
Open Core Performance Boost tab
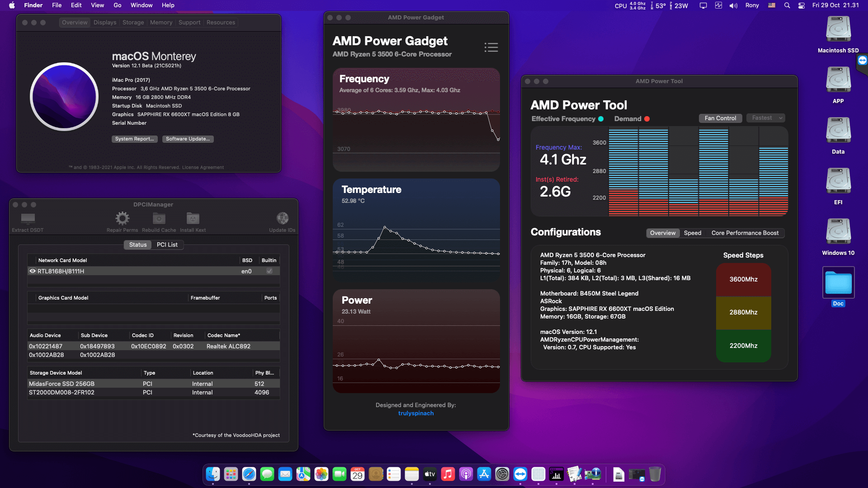coord(745,233)
